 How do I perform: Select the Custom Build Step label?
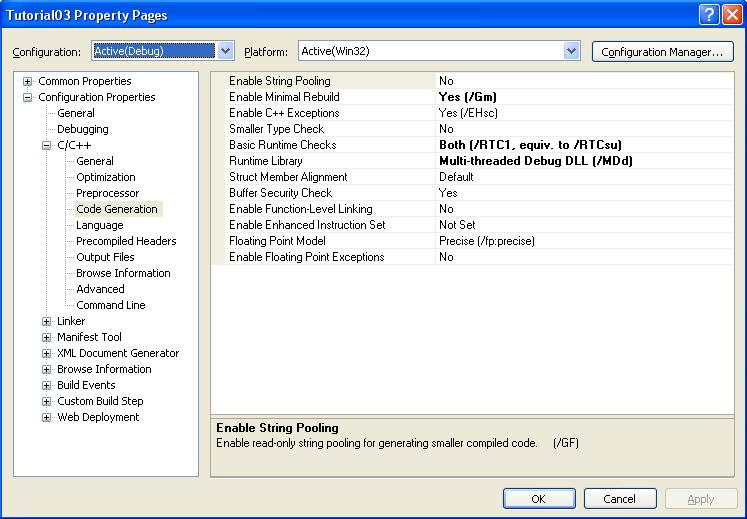tap(100, 401)
